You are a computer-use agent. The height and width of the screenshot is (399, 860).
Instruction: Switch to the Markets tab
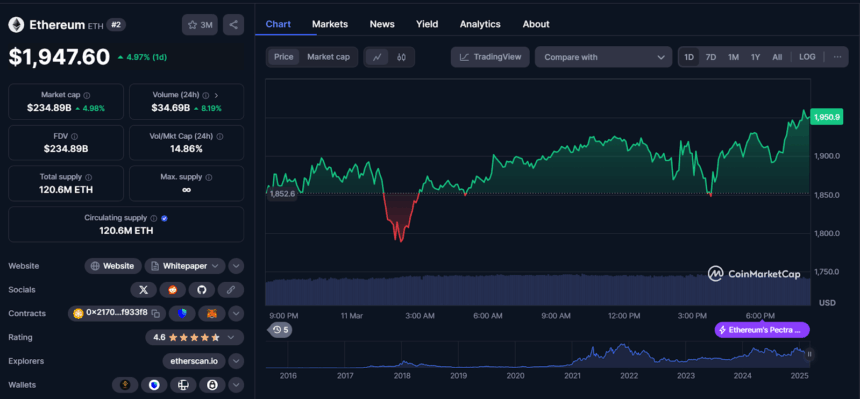click(330, 24)
